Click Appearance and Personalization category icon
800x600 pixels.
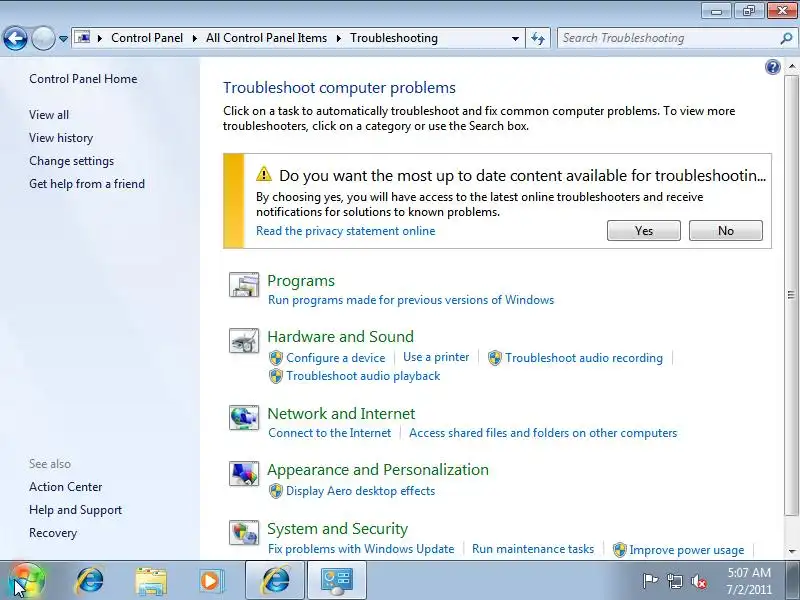pyautogui.click(x=244, y=473)
